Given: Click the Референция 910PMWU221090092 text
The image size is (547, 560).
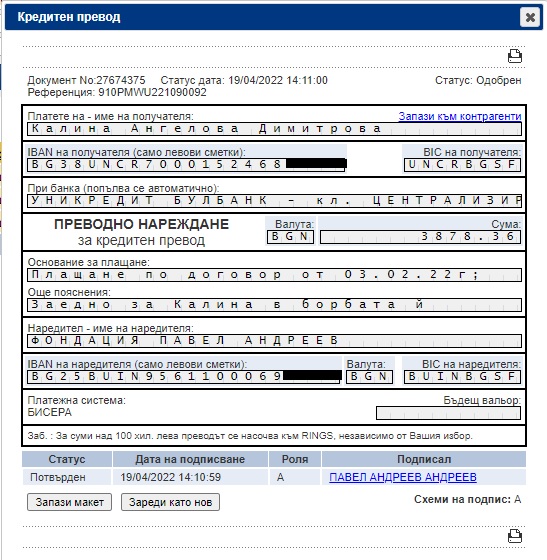Looking at the screenshot, I should [117, 92].
